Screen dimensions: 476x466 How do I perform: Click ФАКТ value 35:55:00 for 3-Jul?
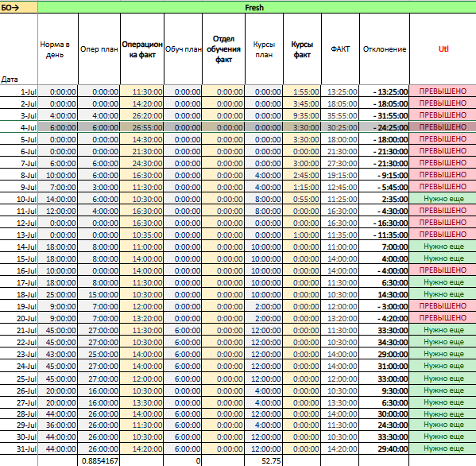point(340,116)
